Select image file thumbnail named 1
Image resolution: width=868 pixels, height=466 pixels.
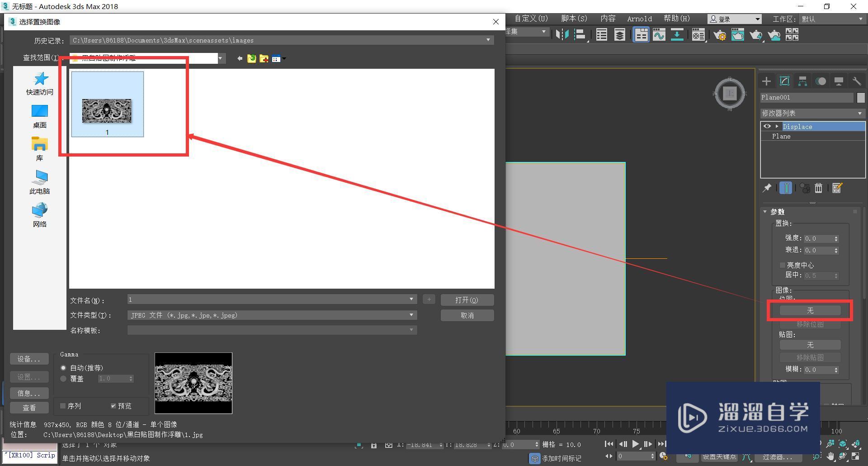(107, 104)
